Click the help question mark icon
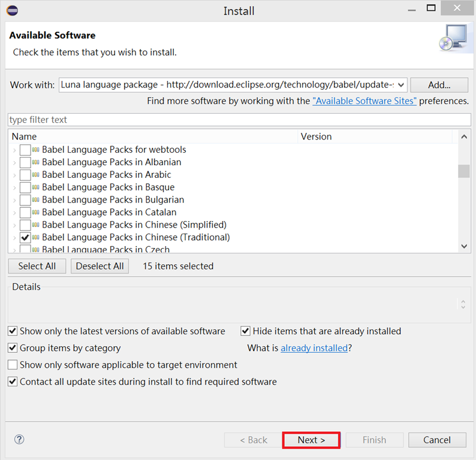This screenshot has height=460, width=476. (19, 440)
